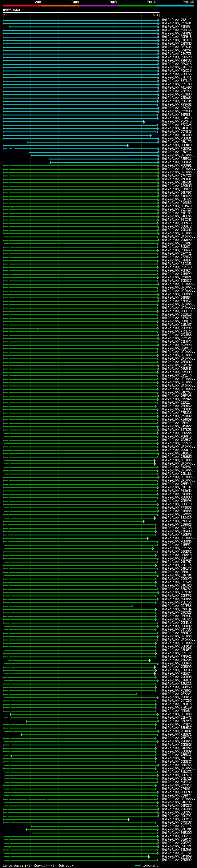Select the UniRef100_Q9PV90 entry

[x=176, y=328]
